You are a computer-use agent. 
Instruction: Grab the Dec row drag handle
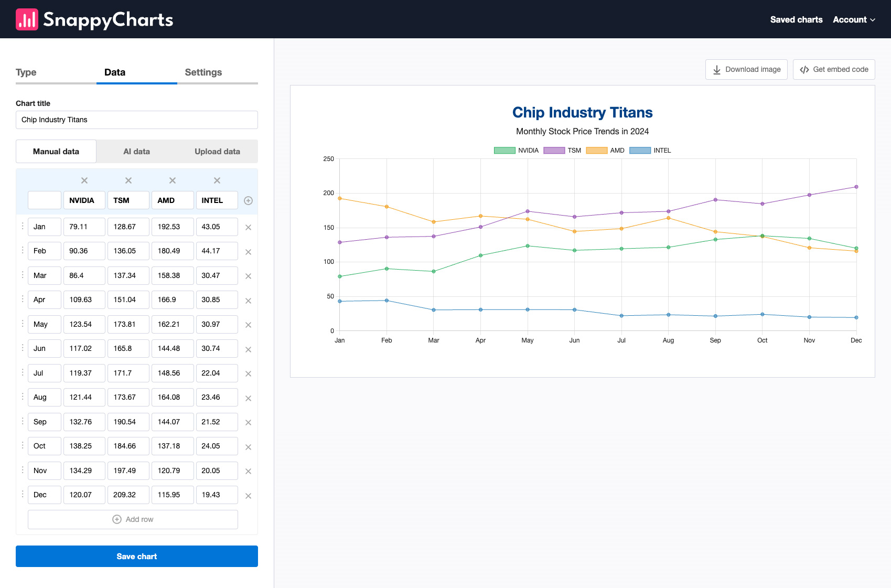click(x=23, y=494)
